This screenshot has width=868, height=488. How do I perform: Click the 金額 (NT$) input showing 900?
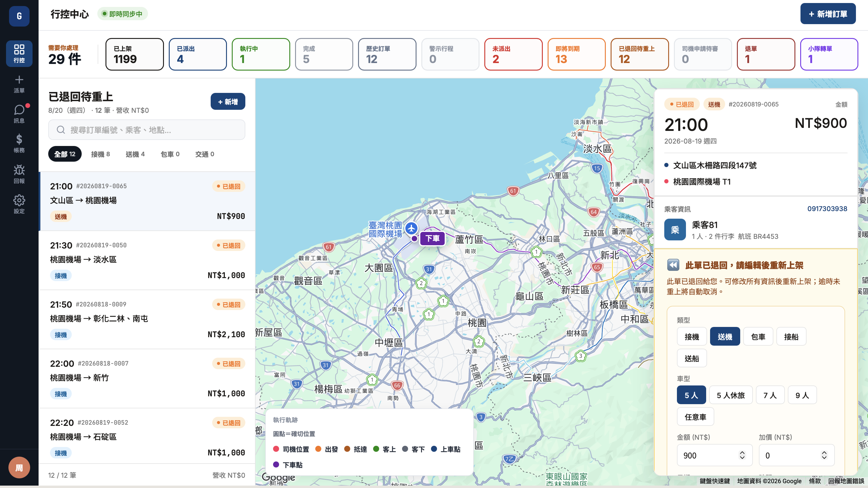pos(714,455)
